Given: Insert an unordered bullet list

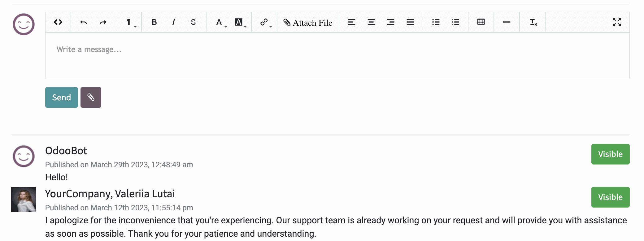Looking at the screenshot, I should click(x=436, y=22).
